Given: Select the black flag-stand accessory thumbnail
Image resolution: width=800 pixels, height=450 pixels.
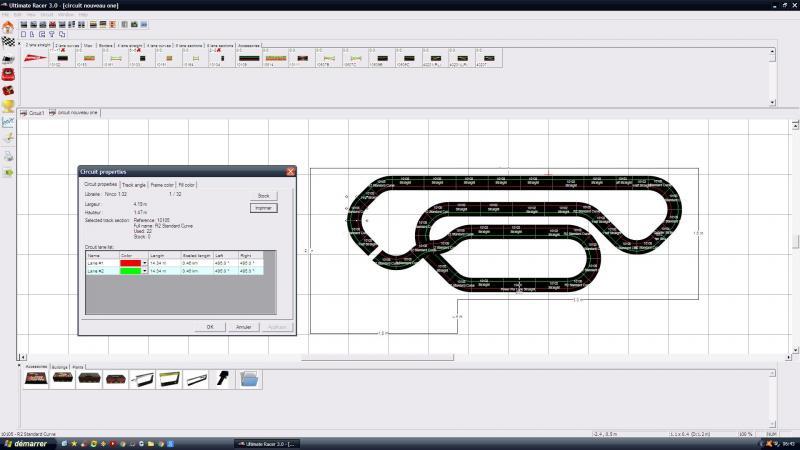Looking at the screenshot, I should click(x=223, y=380).
